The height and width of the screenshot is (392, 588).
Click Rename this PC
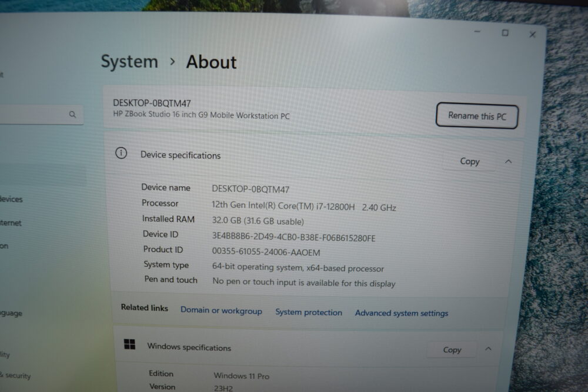477,116
